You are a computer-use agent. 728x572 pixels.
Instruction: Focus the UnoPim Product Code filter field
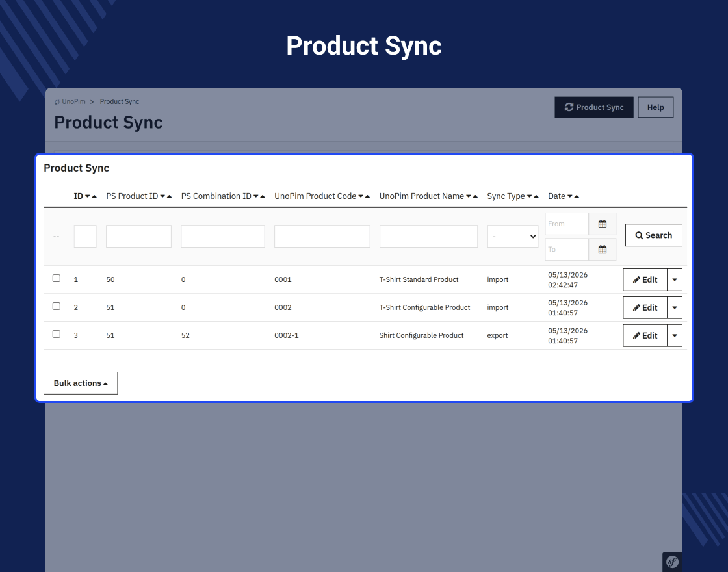pos(322,237)
